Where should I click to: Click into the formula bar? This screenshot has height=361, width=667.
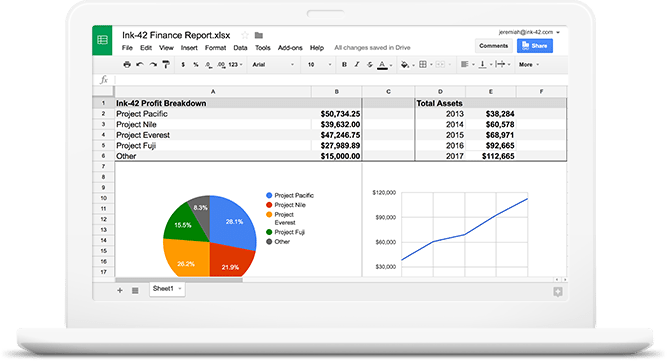pos(340,80)
